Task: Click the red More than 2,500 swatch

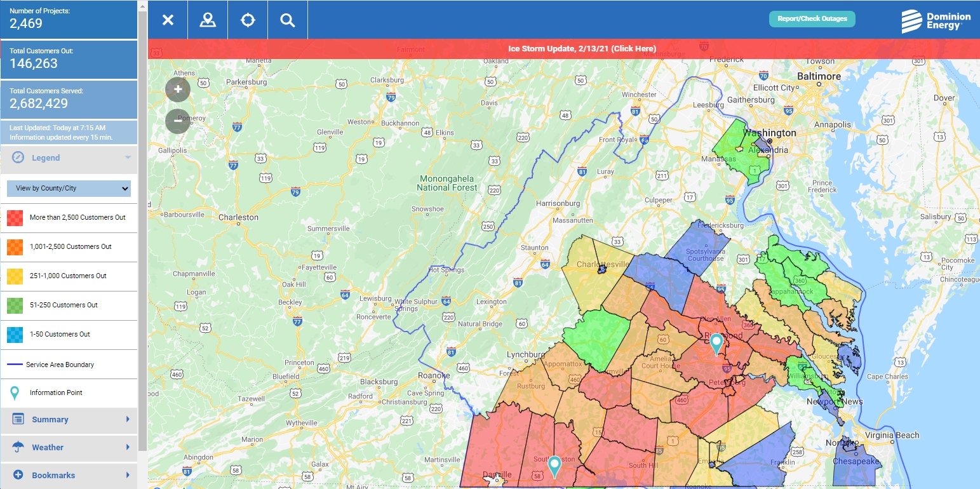Action: (x=15, y=218)
